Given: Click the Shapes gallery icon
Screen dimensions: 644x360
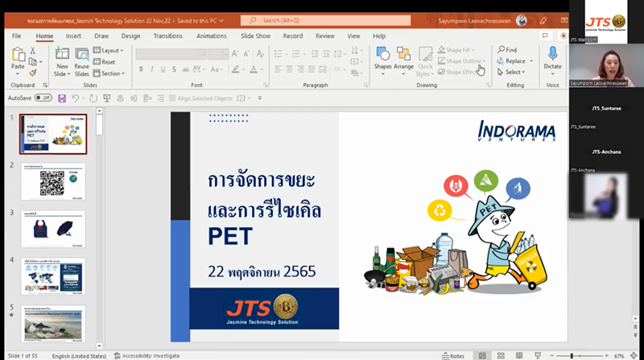Looking at the screenshot, I should 383,54.
